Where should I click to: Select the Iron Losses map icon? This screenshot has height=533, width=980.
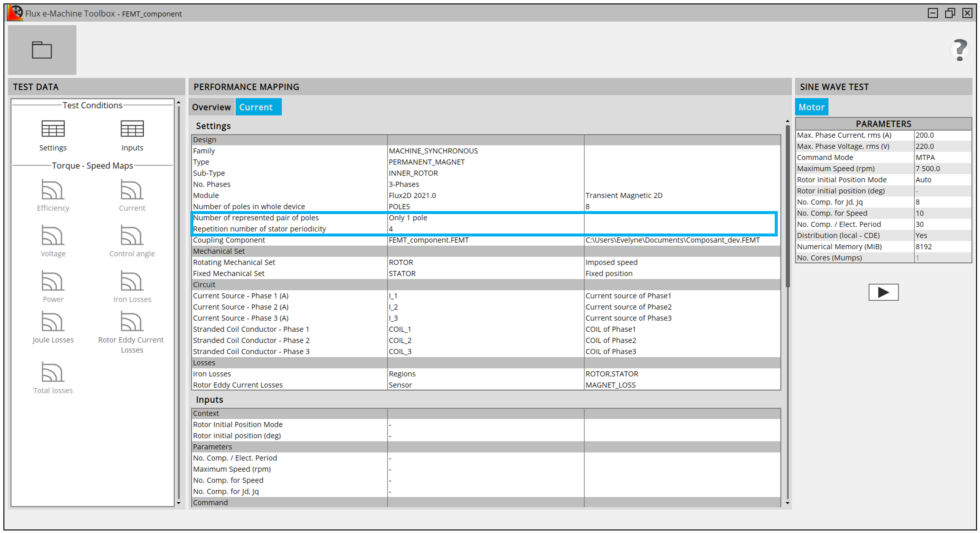point(132,281)
